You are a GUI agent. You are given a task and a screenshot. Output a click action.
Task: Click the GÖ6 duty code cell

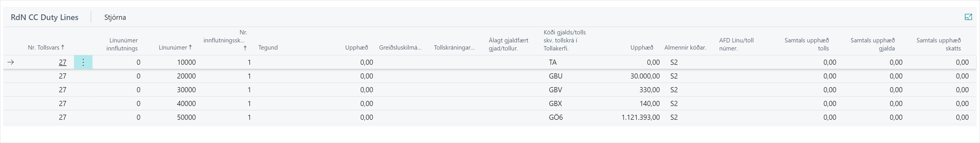(555, 117)
